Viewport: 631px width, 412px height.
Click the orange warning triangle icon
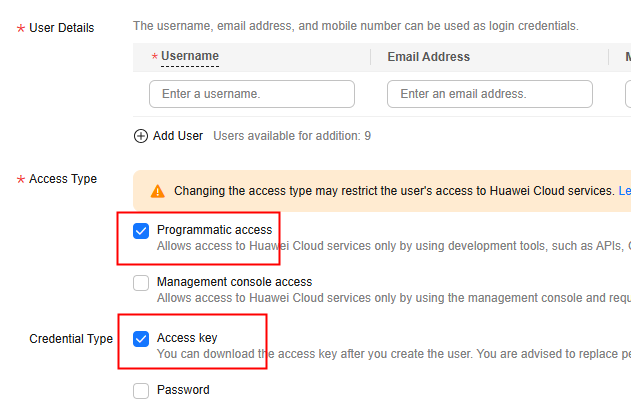pyautogui.click(x=158, y=191)
